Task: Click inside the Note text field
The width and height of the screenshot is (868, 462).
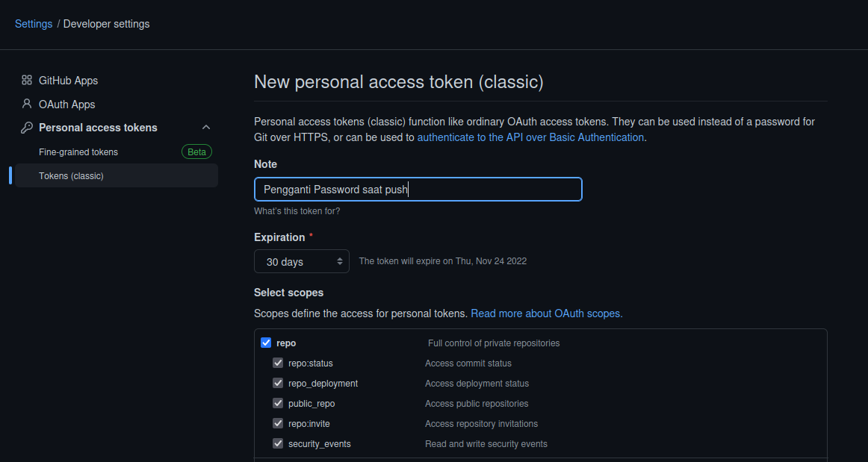Action: coord(418,189)
